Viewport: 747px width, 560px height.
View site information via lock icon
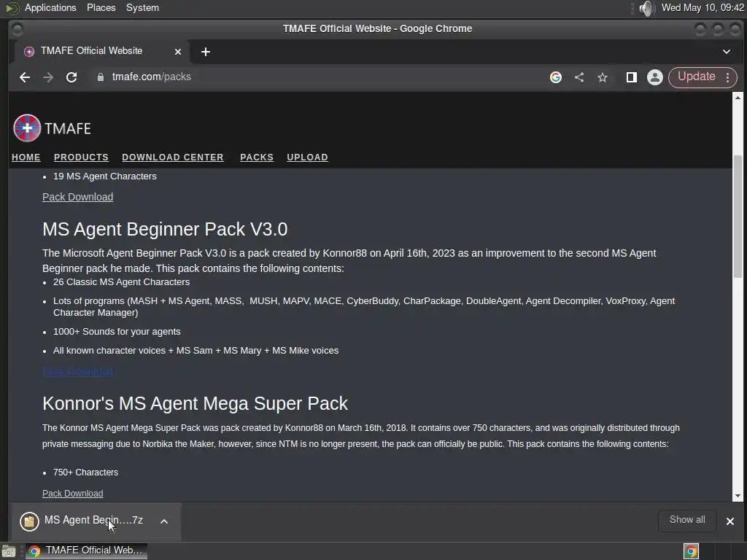click(x=101, y=77)
